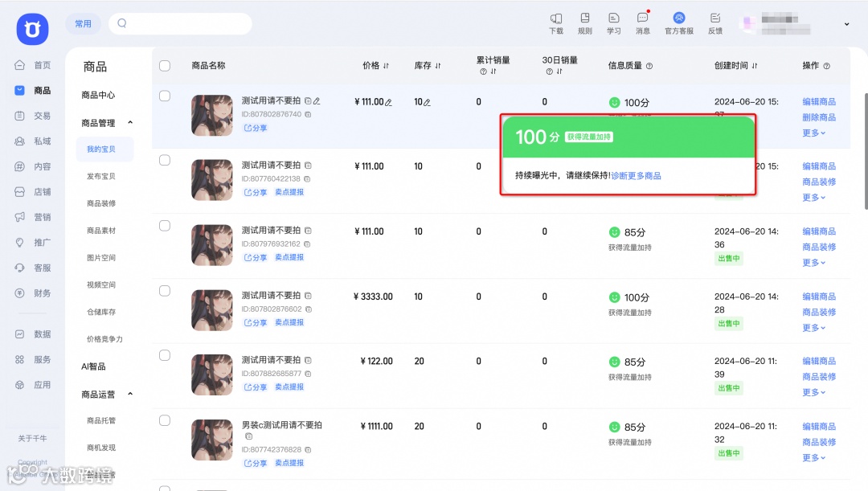Open the 消息 messages icon
868x491 pixels.
tap(643, 23)
